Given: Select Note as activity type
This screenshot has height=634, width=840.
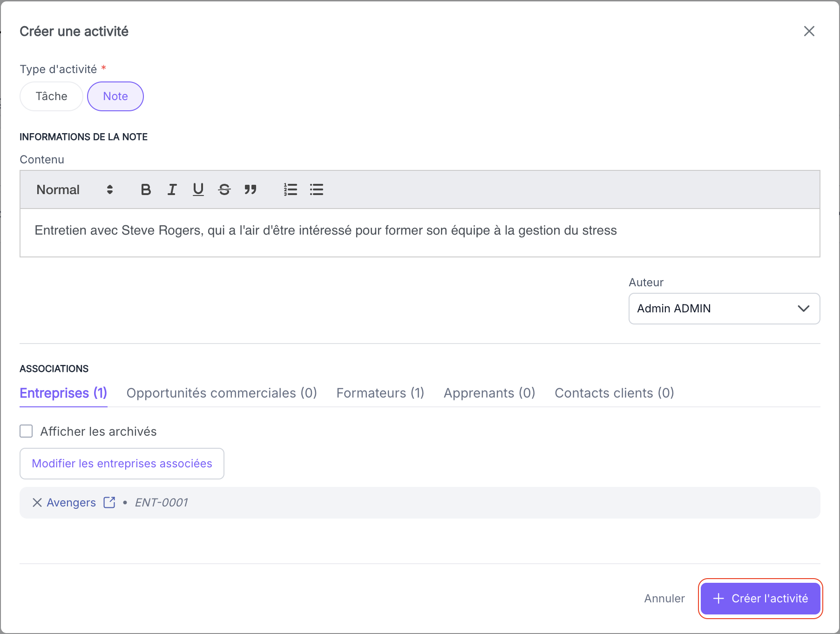Looking at the screenshot, I should pyautogui.click(x=115, y=96).
